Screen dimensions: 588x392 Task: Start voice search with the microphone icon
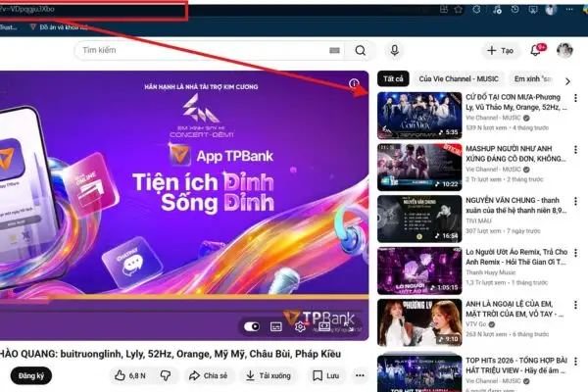pyautogui.click(x=395, y=50)
